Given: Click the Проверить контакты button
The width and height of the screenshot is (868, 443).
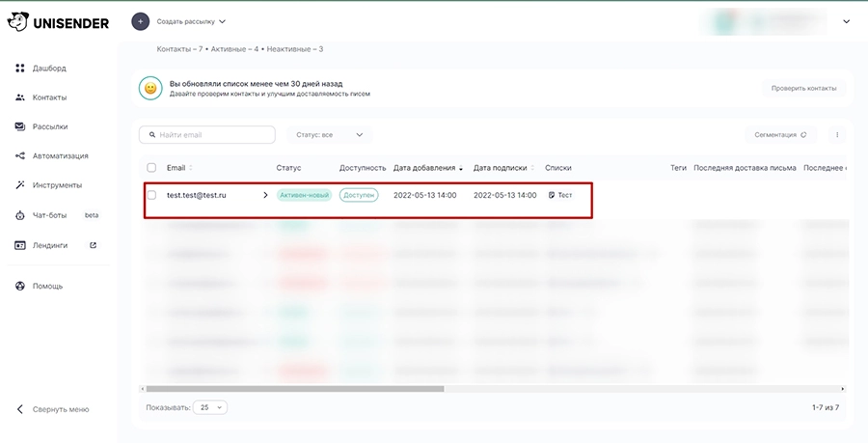Looking at the screenshot, I should coord(803,89).
